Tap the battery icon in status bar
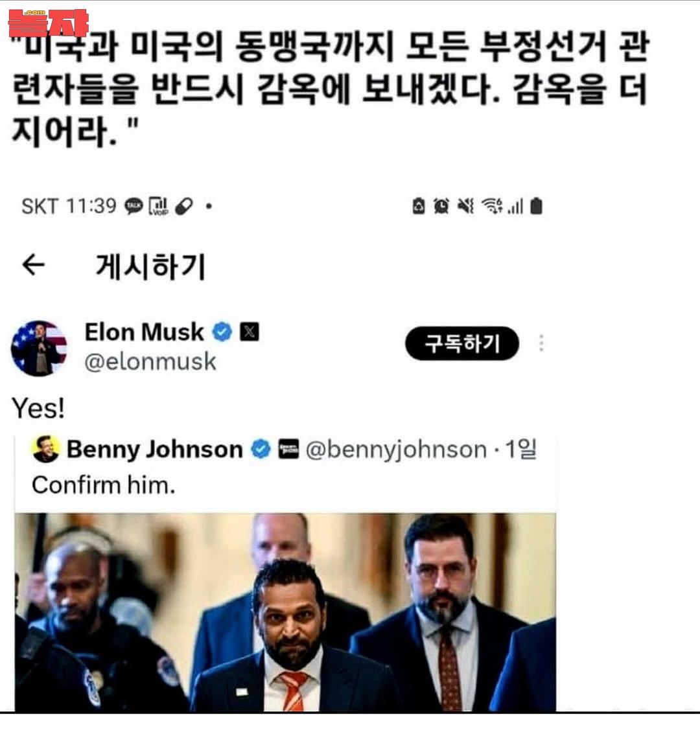700x732 pixels. pos(537,206)
